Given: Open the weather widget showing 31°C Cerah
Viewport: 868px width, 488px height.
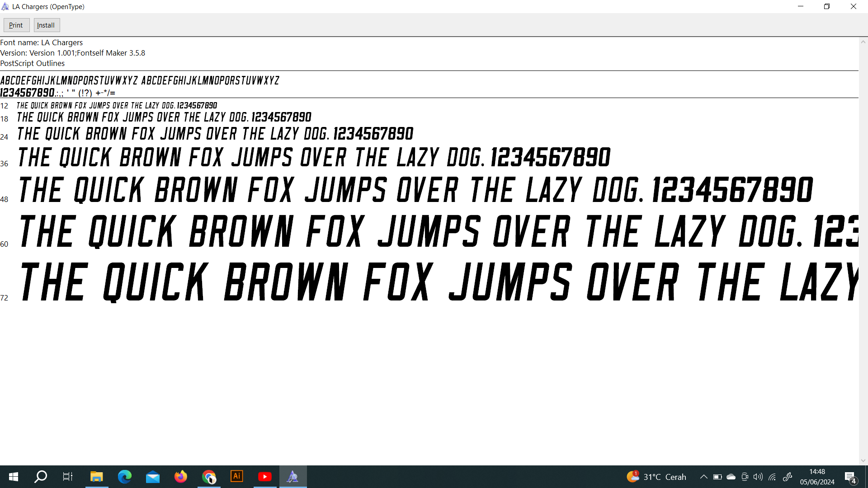Looking at the screenshot, I should pyautogui.click(x=656, y=477).
